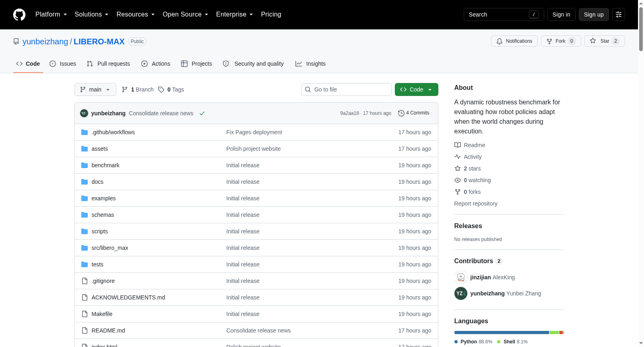This screenshot has width=644, height=347.
Task: Click Report repository link
Action: (476, 204)
